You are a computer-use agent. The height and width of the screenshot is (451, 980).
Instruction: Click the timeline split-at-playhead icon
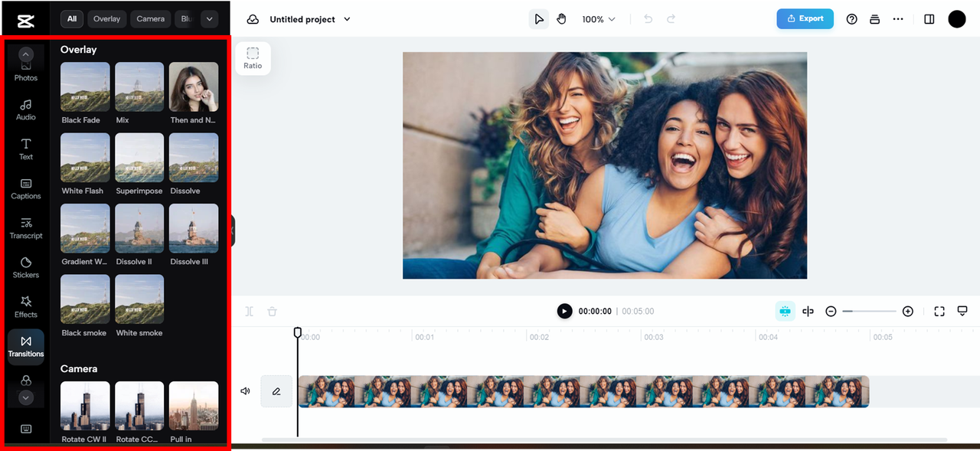pos(808,311)
